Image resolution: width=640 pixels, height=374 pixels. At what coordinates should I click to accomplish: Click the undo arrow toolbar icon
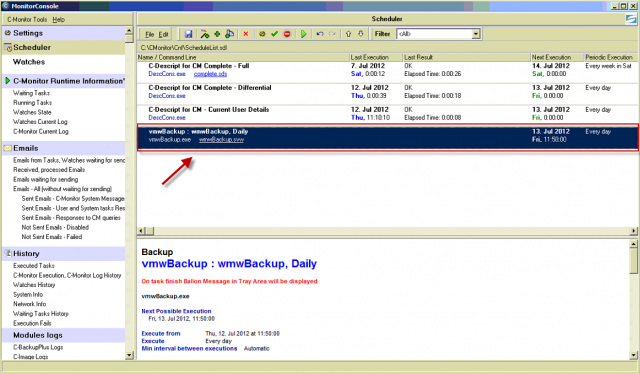coord(320,34)
